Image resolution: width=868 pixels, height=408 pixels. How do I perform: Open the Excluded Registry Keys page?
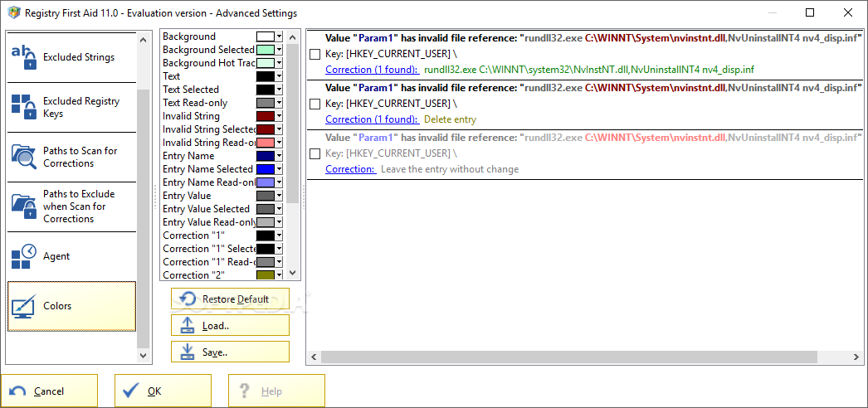coord(71,107)
